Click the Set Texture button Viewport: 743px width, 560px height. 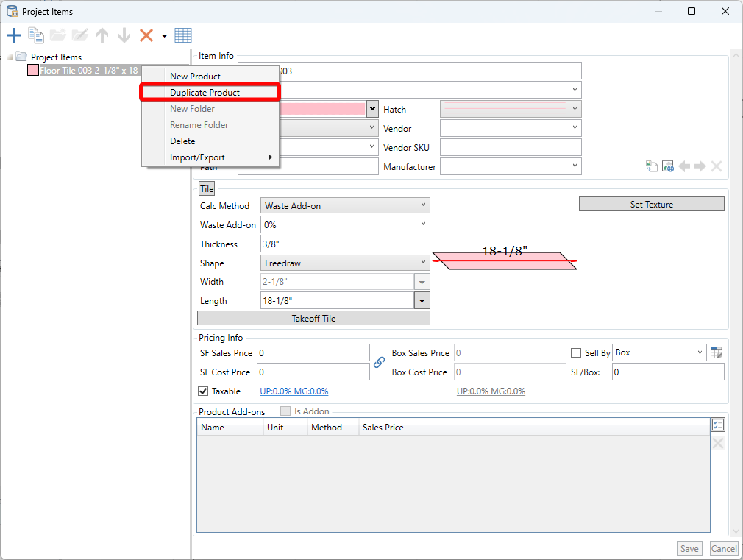click(651, 205)
